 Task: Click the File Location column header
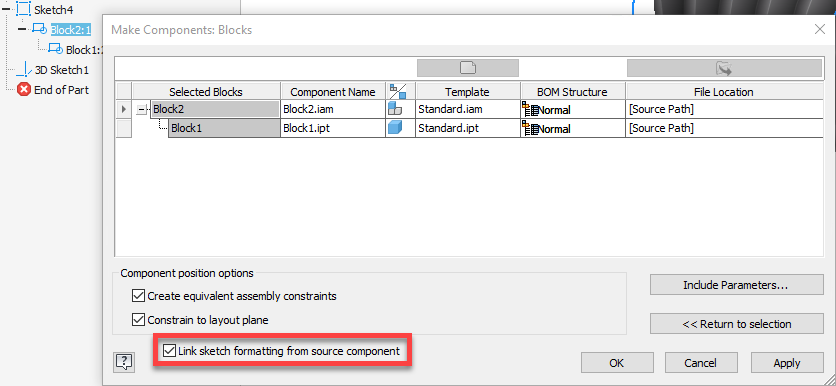[x=724, y=92]
